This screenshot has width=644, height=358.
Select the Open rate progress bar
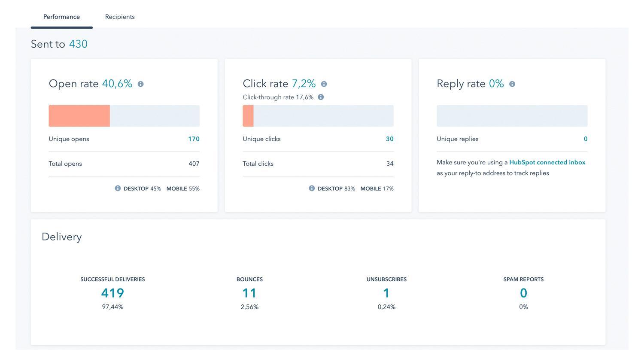click(124, 116)
